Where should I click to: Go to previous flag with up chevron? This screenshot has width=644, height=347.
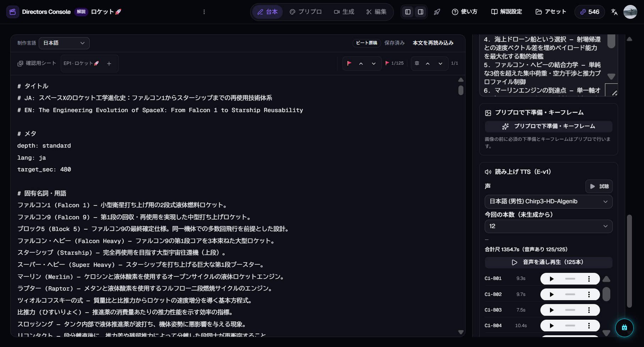coord(361,63)
